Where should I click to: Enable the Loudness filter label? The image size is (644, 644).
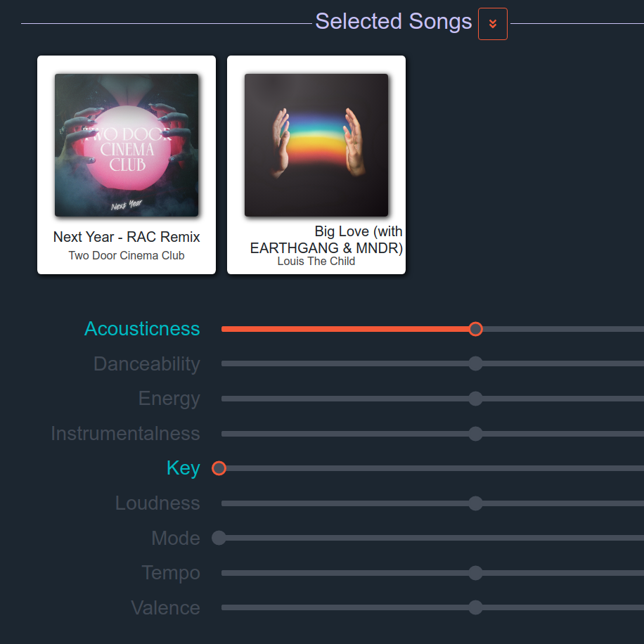(157, 503)
